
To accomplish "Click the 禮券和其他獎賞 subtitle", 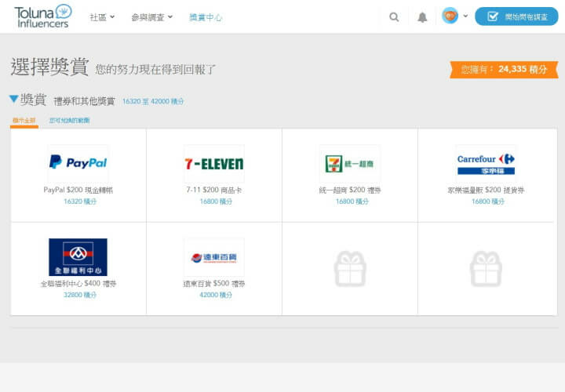I will (84, 101).
